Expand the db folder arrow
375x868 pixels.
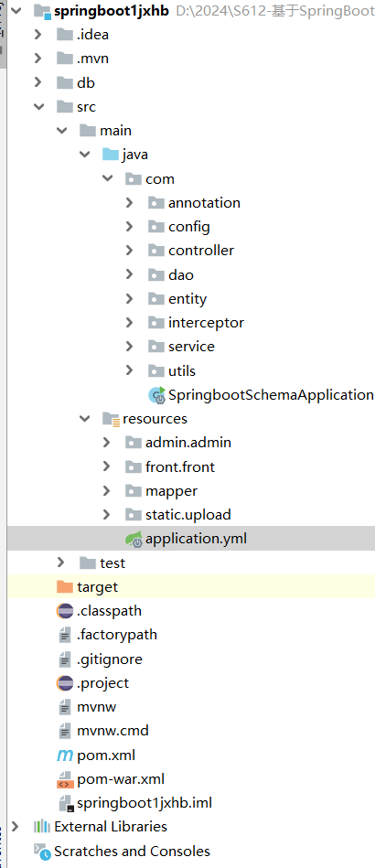point(37,82)
